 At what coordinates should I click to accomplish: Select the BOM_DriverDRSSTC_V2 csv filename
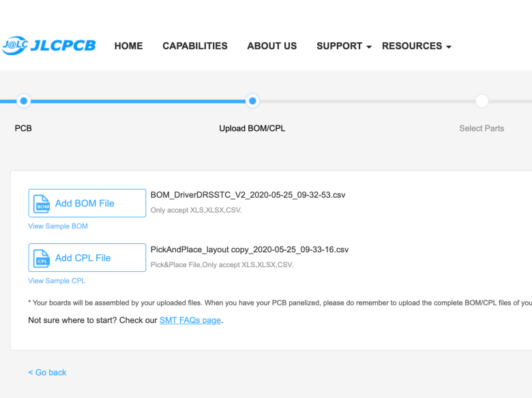point(248,195)
